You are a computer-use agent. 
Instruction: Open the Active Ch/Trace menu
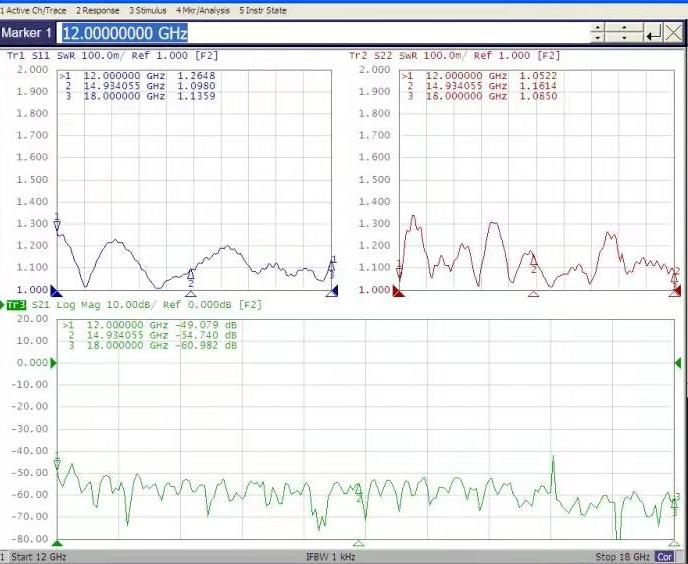click(x=33, y=10)
